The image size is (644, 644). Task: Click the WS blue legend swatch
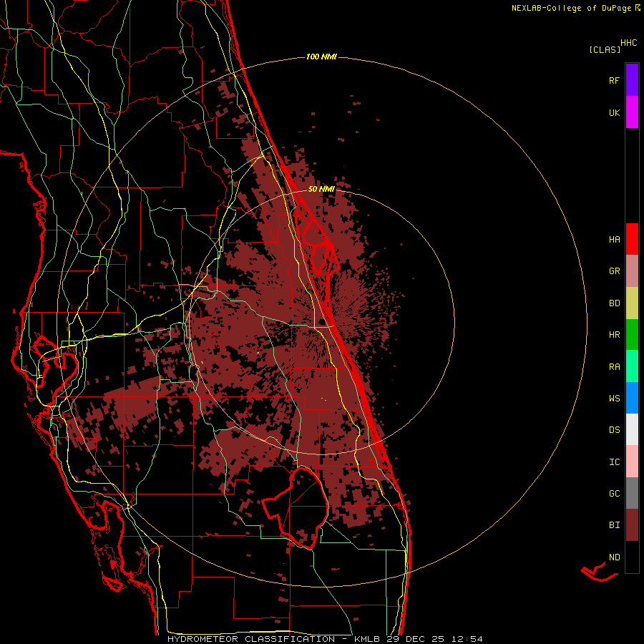[632, 398]
